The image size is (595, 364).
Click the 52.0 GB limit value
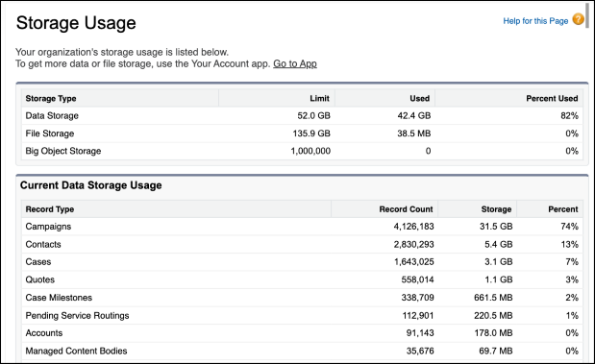point(313,115)
